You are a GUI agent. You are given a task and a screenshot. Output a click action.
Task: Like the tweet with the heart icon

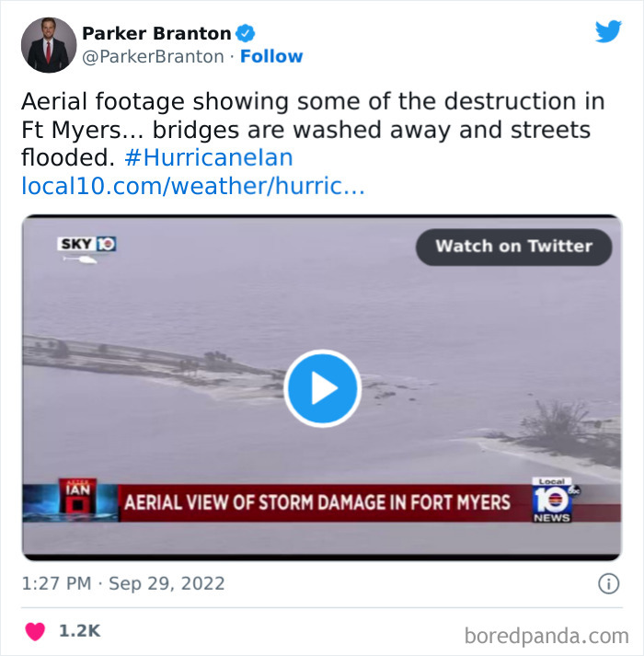pos(35,631)
